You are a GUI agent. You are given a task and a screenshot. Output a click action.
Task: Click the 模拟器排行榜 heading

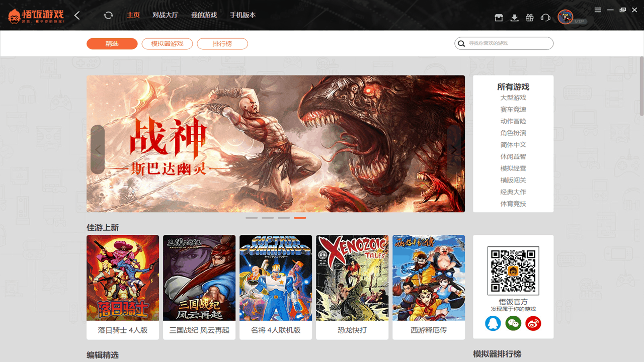point(497,354)
